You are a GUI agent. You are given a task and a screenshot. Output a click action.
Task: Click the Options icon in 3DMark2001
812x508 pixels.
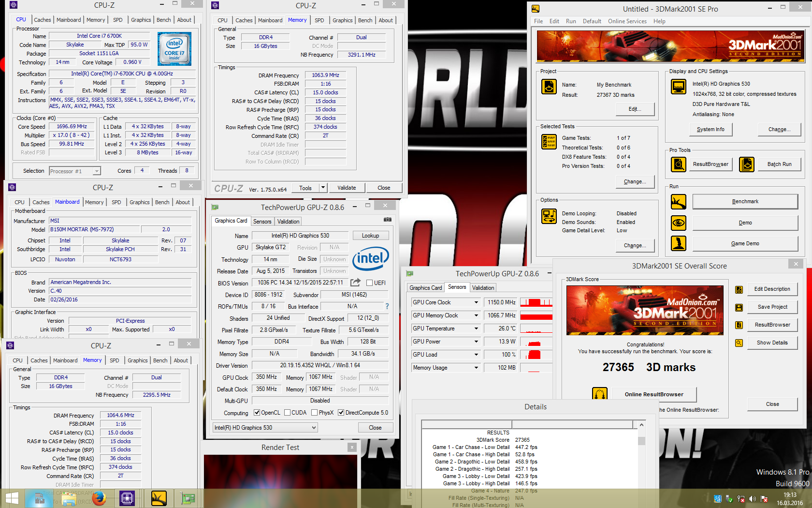pos(549,216)
